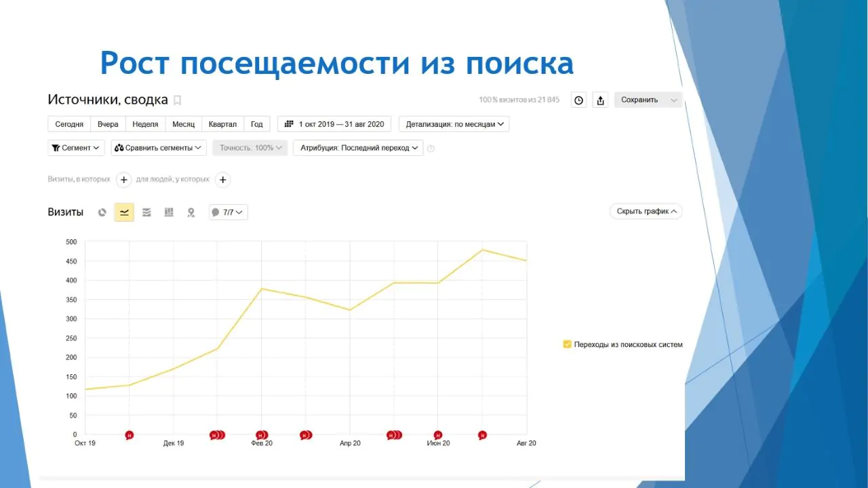The width and height of the screenshot is (868, 488).
Task: Select the Месяц period tab
Action: (x=183, y=124)
